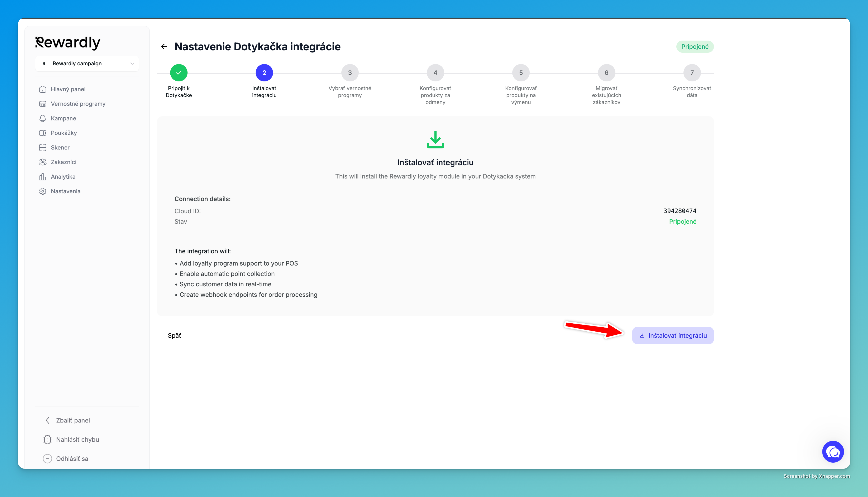Click the Späť back button

pyautogui.click(x=174, y=335)
